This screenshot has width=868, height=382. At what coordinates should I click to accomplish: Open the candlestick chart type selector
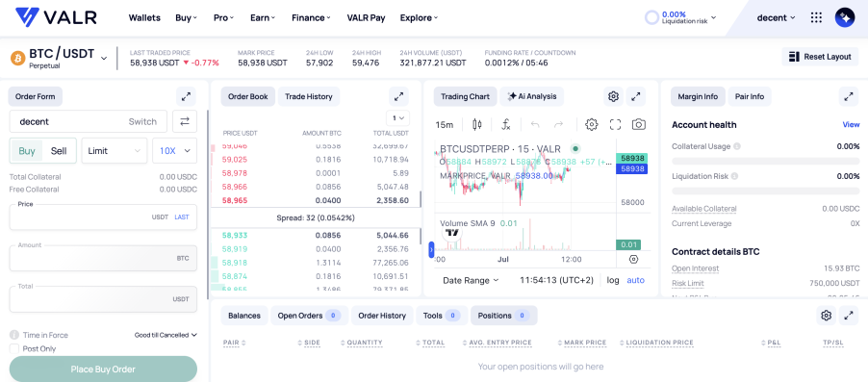477,124
